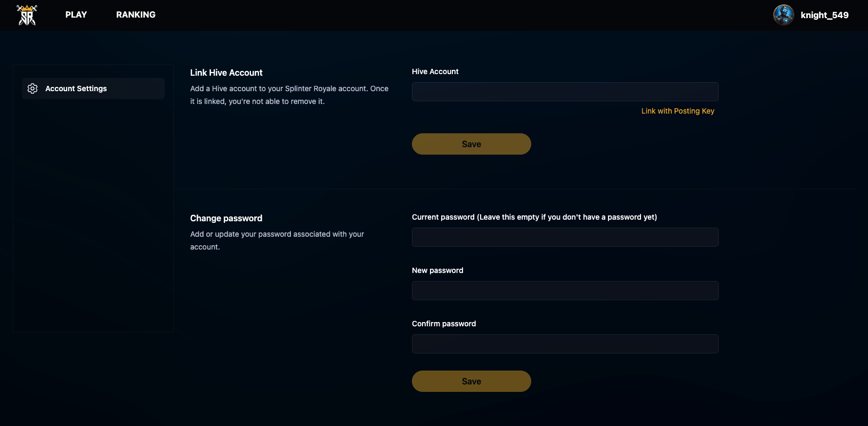The image size is (868, 426).
Task: Click the New password label
Action: (437, 270)
